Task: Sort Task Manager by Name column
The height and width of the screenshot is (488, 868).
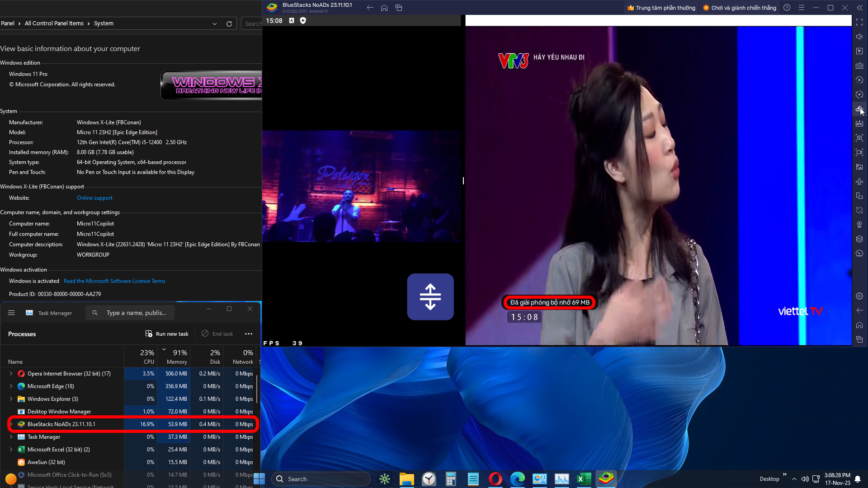Action: click(62, 357)
